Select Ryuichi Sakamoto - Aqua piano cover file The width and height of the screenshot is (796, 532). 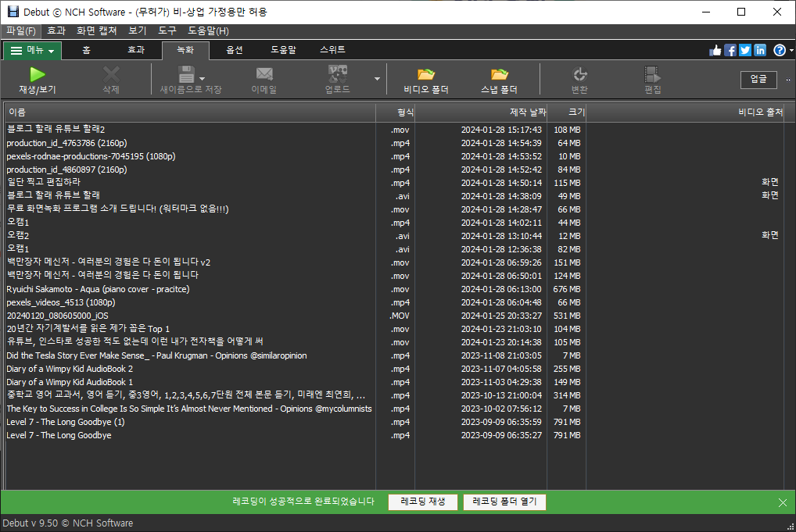[x=98, y=289]
